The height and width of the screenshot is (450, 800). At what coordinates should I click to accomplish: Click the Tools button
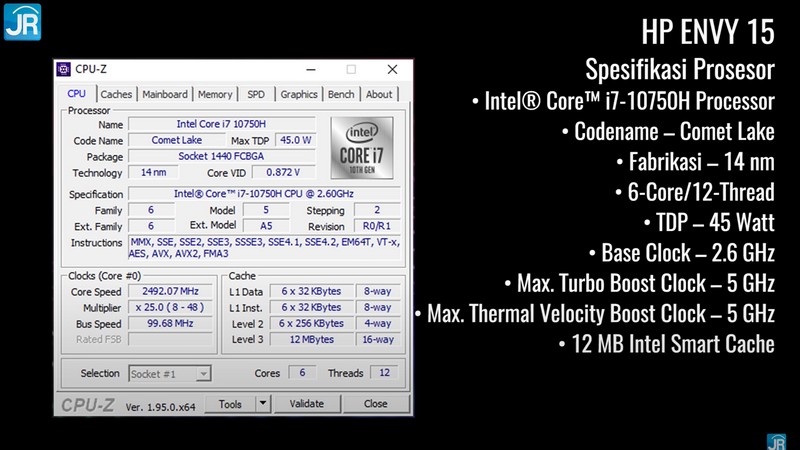pyautogui.click(x=230, y=404)
